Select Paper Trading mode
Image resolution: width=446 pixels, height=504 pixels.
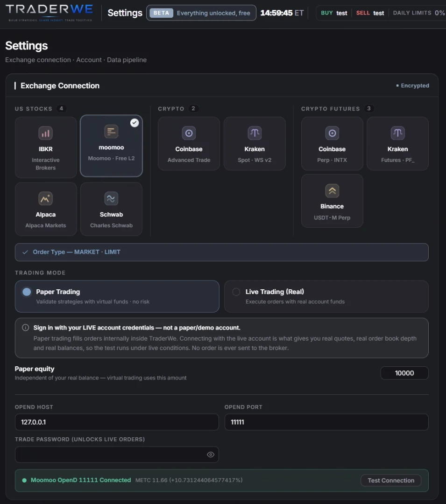click(x=117, y=296)
